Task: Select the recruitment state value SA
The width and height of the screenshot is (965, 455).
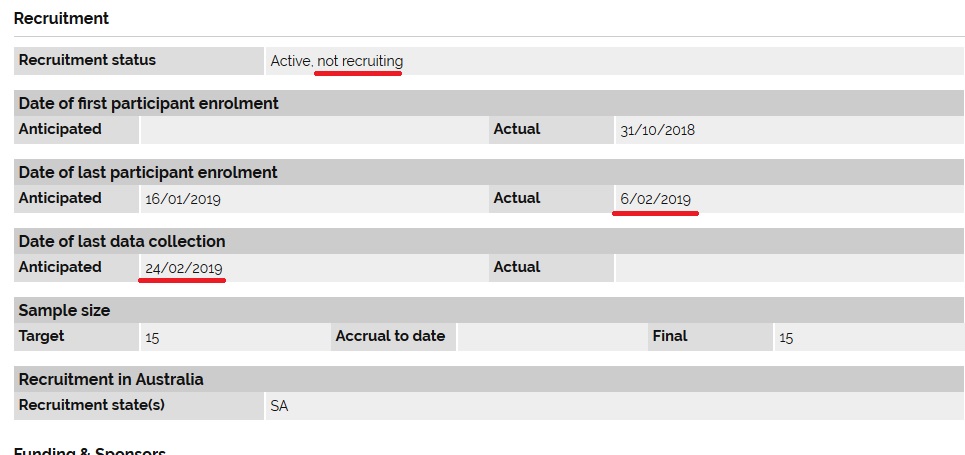Action: (x=279, y=406)
